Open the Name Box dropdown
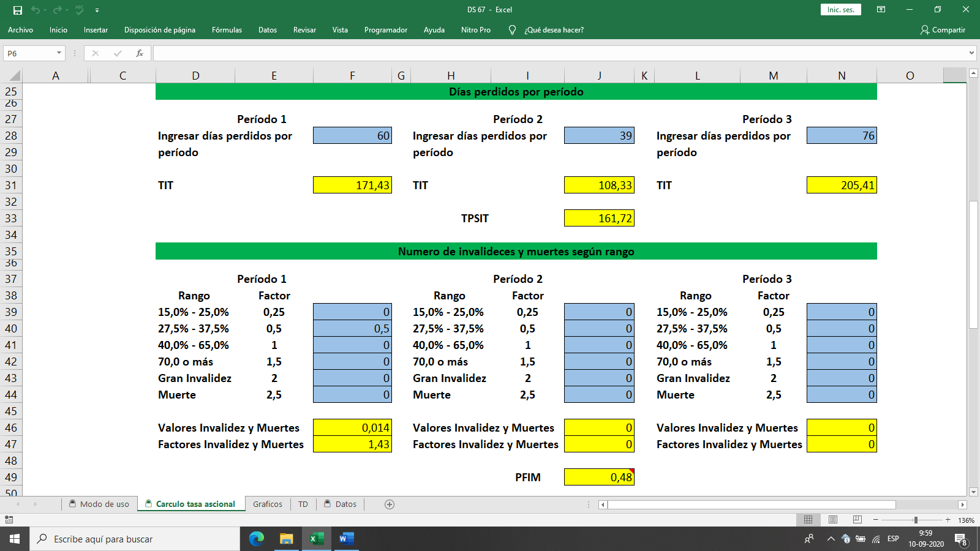The height and width of the screenshot is (551, 980). coord(59,53)
